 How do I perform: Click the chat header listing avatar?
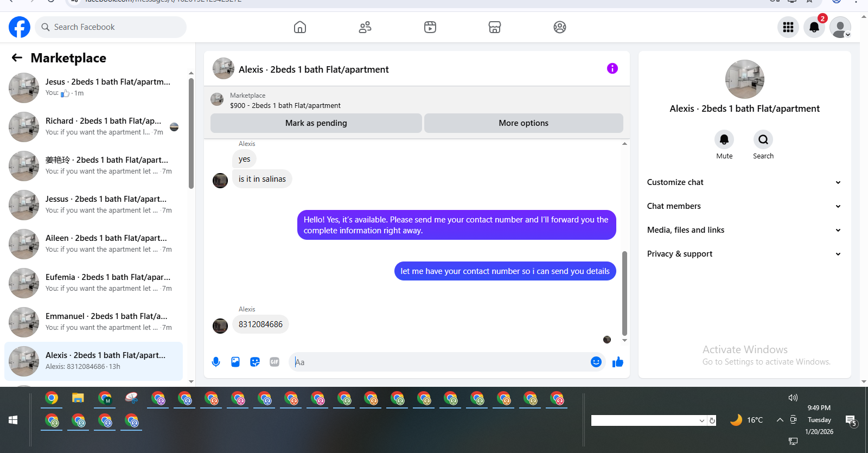point(224,69)
